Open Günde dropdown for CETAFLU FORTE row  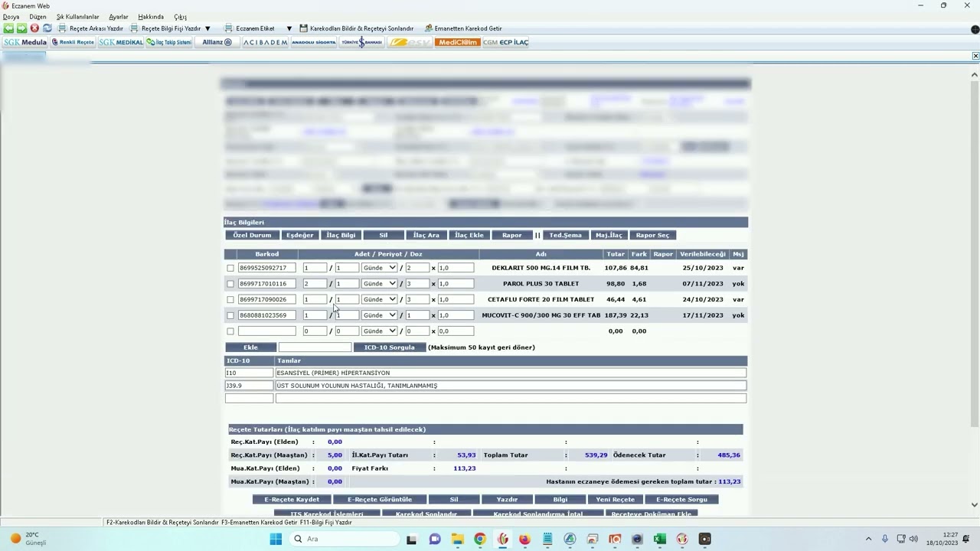pos(379,299)
